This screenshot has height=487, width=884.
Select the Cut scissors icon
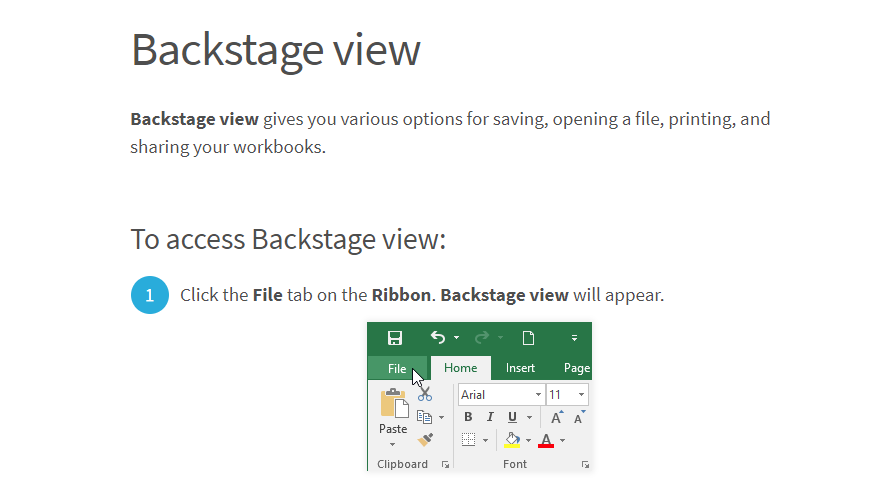pyautogui.click(x=425, y=393)
